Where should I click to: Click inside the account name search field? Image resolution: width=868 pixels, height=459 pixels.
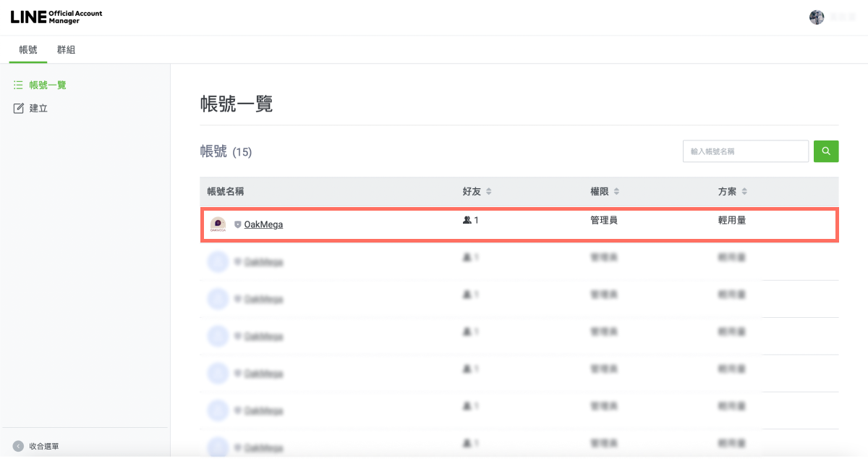(745, 151)
